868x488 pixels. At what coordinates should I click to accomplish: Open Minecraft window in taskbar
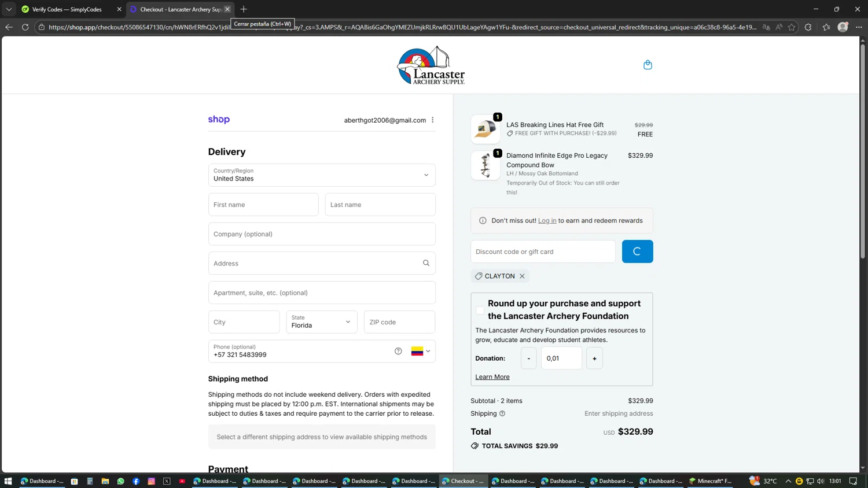point(711,481)
